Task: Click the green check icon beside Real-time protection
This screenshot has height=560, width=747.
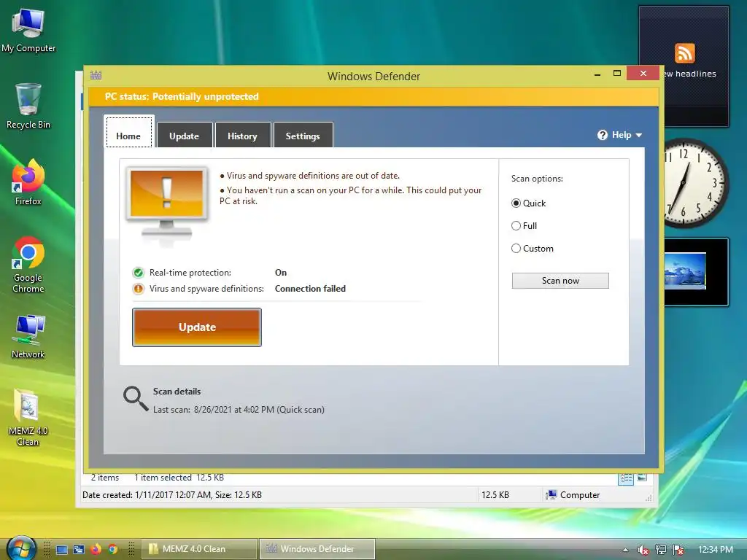Action: pyautogui.click(x=138, y=273)
